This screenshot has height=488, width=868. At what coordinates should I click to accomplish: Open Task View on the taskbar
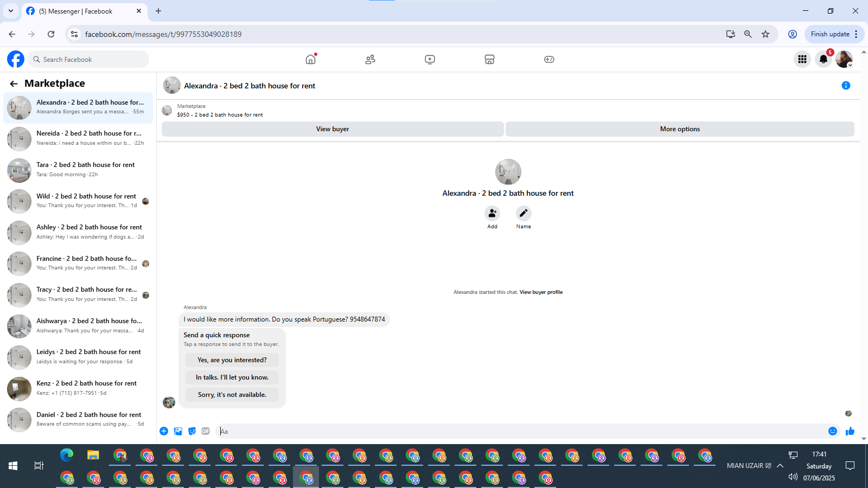[39, 466]
